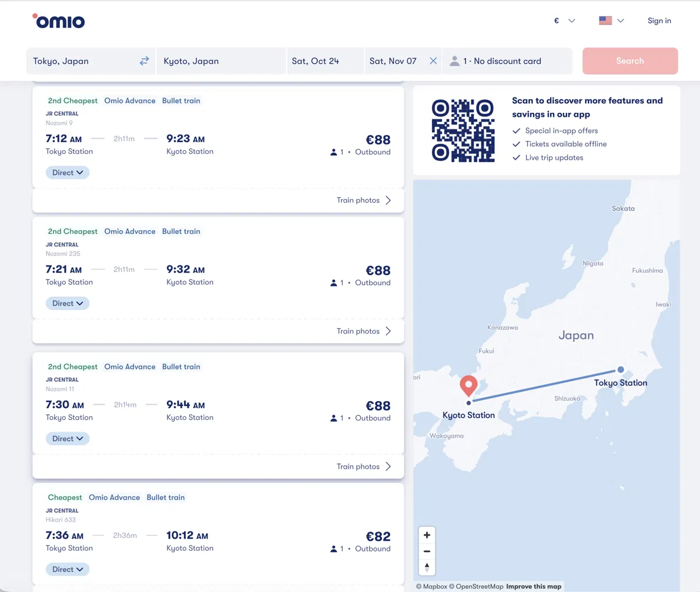700x592 pixels.
Task: Click the Kanazawa label on the map
Action: click(503, 328)
